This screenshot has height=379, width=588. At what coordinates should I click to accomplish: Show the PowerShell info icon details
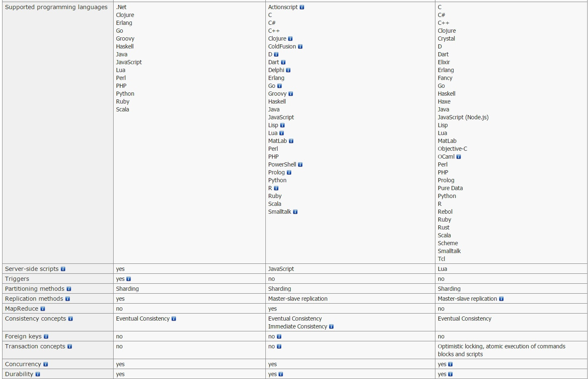coord(300,165)
